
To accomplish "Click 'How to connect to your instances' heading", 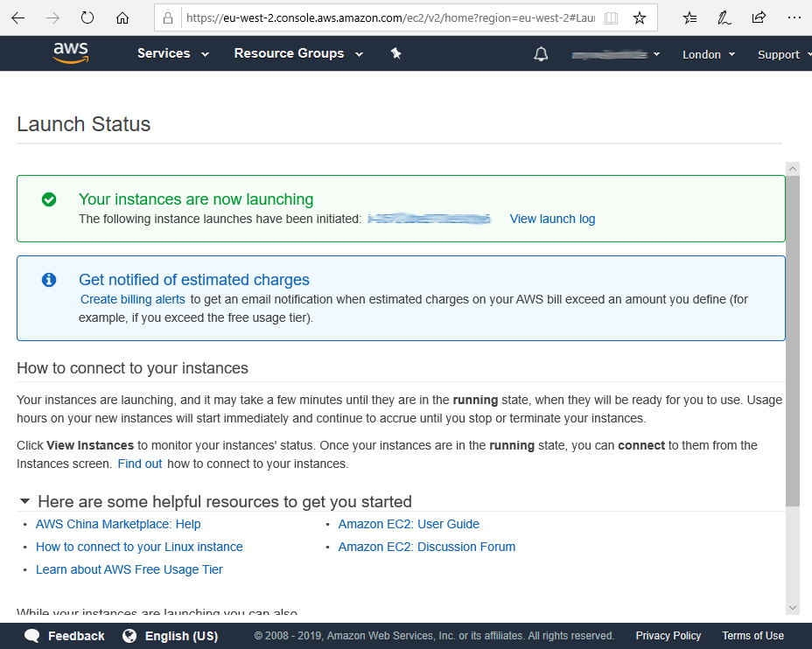I will (x=132, y=368).
